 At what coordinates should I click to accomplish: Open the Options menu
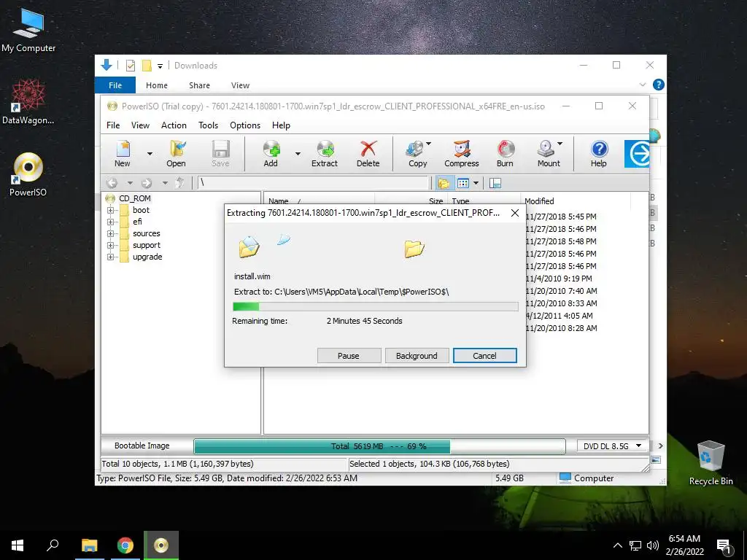click(245, 125)
